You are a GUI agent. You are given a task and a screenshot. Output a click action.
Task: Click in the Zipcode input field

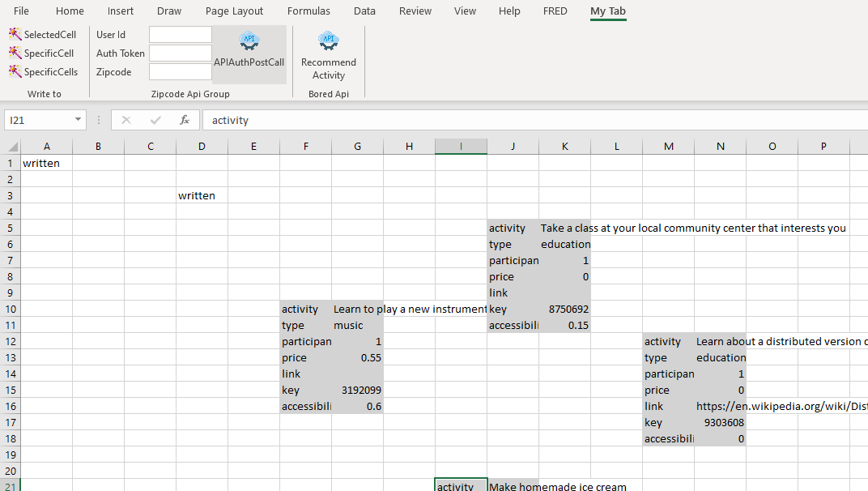[181, 72]
